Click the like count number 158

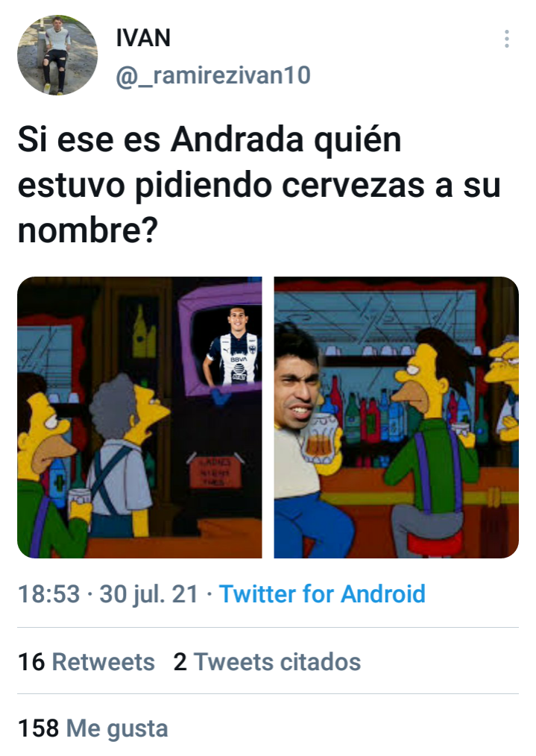click(x=39, y=728)
